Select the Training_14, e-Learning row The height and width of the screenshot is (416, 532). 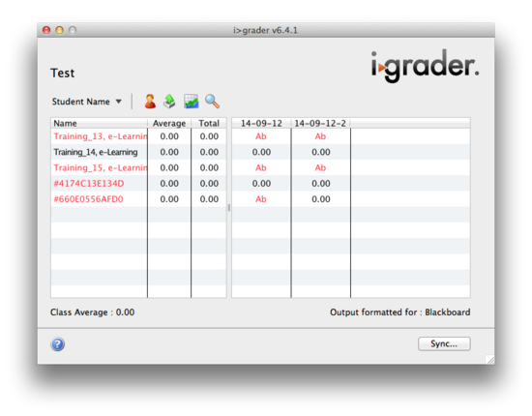138,152
